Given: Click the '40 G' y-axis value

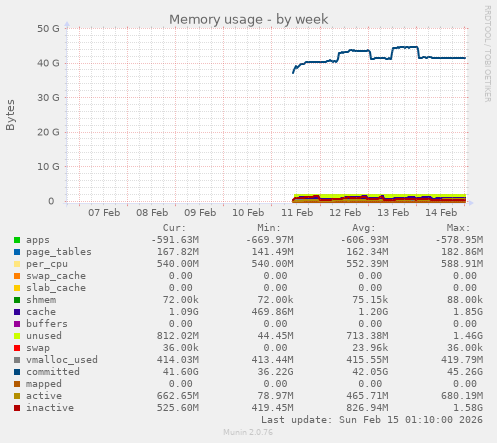Looking at the screenshot, I should 48,63.
